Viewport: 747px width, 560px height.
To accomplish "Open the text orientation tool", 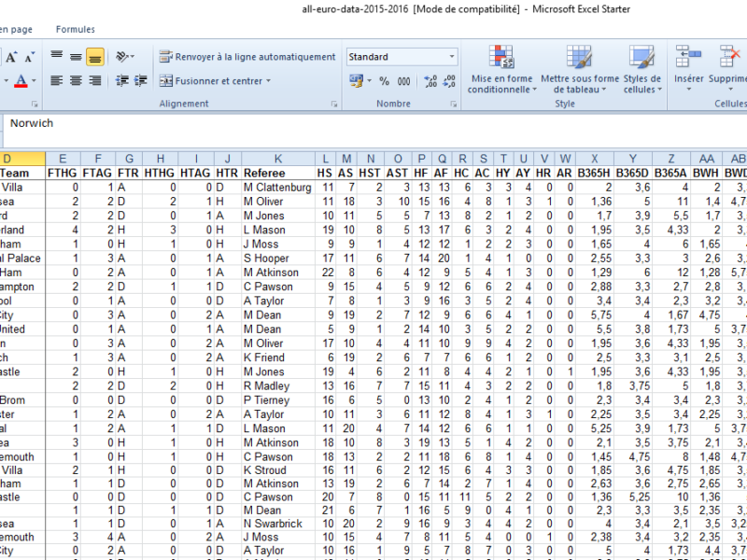I will click(x=125, y=57).
